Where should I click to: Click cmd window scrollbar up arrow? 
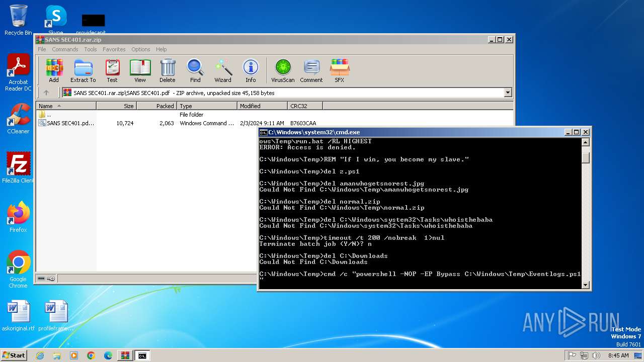point(585,142)
